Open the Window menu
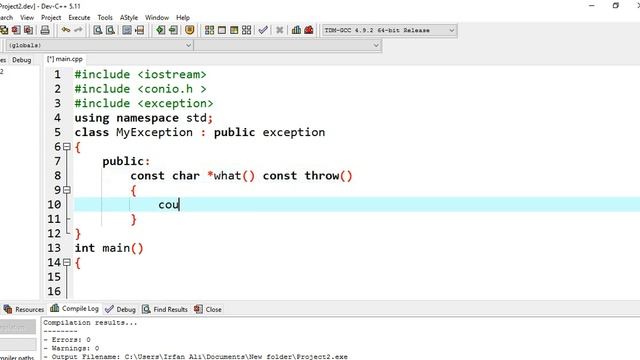 coord(157,18)
